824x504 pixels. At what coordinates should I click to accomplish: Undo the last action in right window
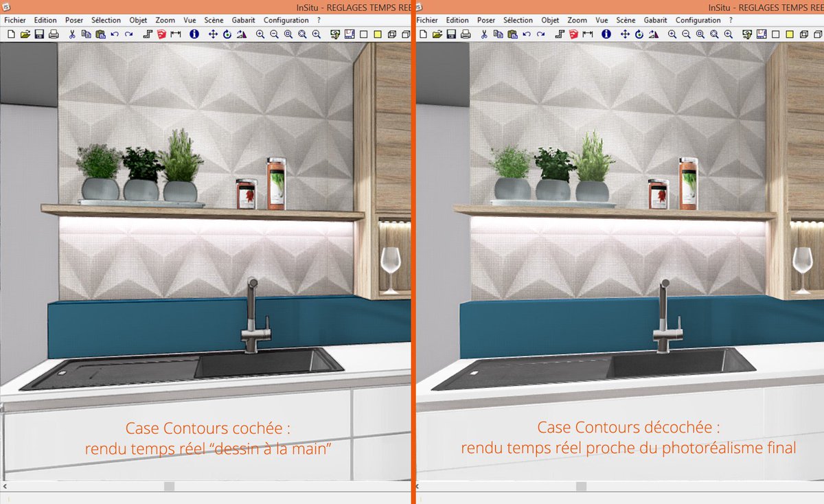click(x=526, y=34)
